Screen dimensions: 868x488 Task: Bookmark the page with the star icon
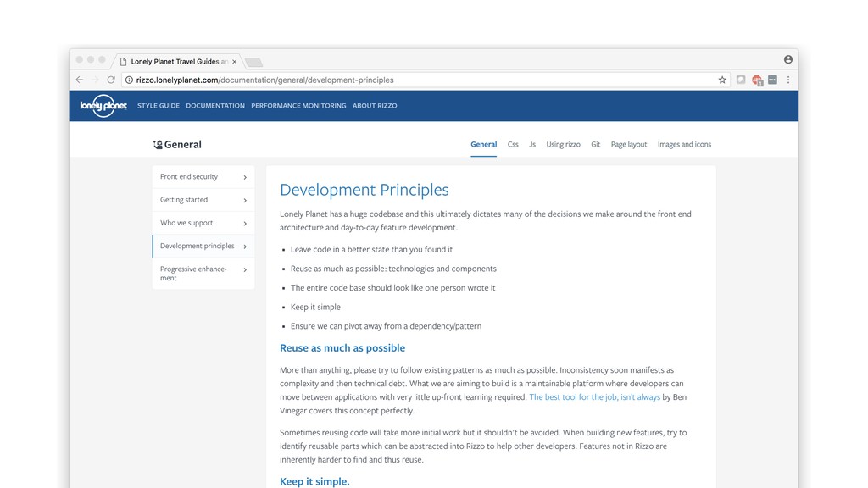click(x=722, y=80)
